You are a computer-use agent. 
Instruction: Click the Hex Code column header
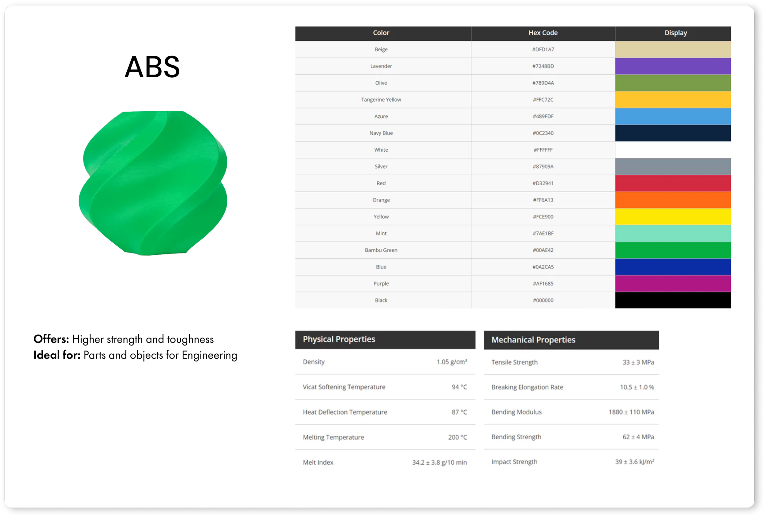[543, 33]
